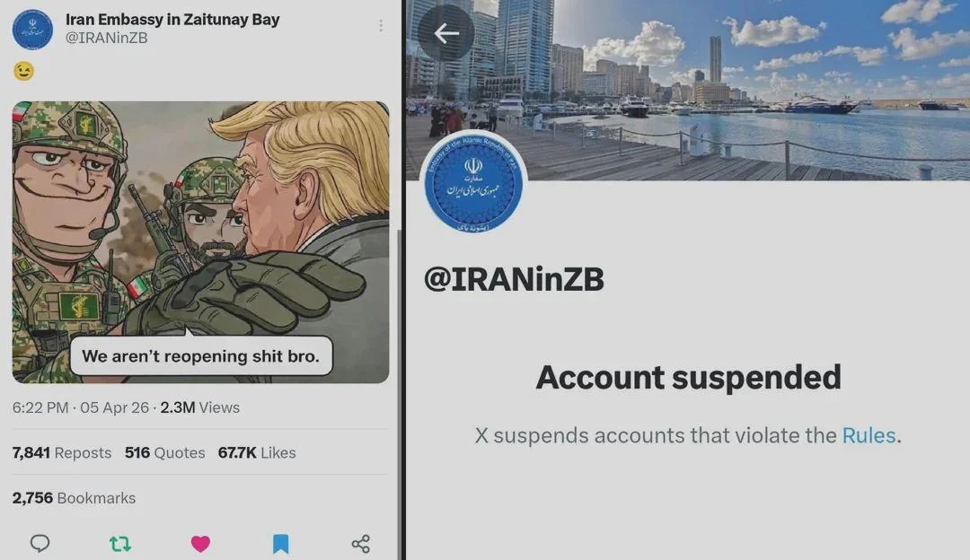Click the Iran Embassy in Zaitunay Bay name
Screen dimensions: 970x560
pyautogui.click(x=172, y=19)
